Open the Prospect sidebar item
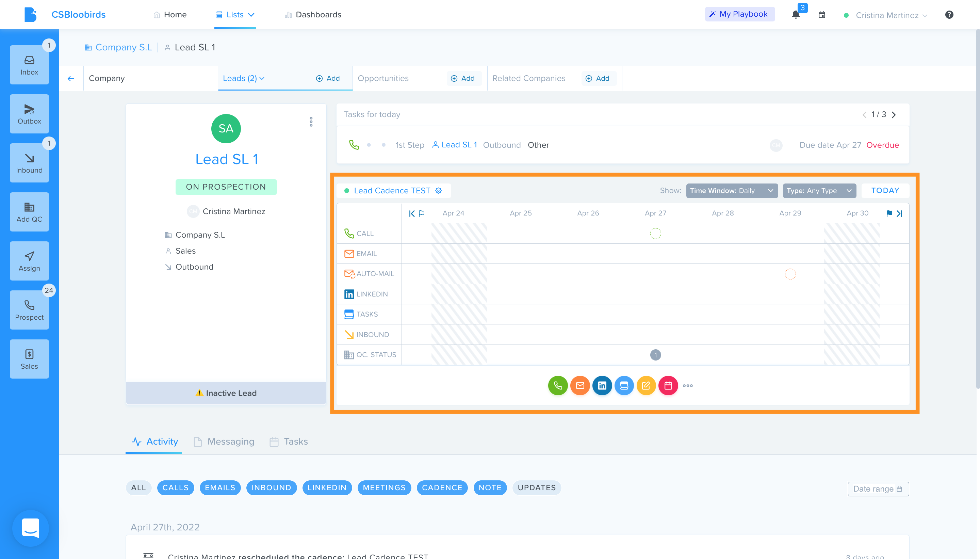980x559 pixels. pyautogui.click(x=29, y=310)
